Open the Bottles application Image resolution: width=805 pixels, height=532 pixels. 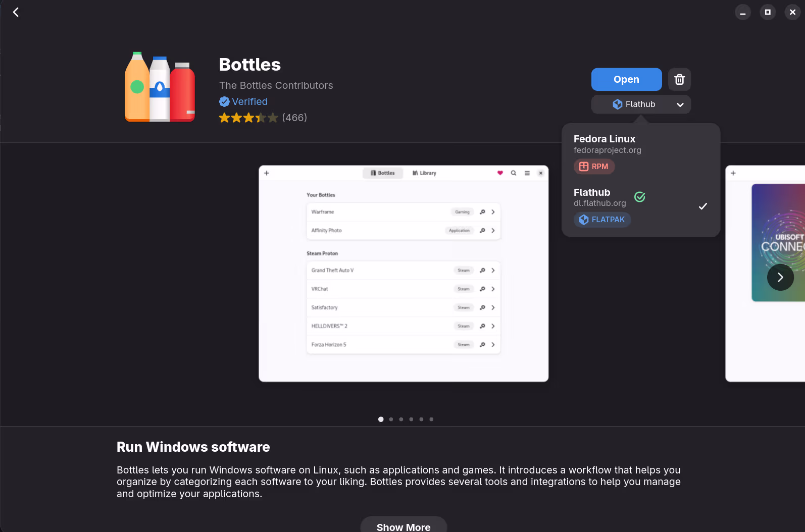tap(626, 79)
